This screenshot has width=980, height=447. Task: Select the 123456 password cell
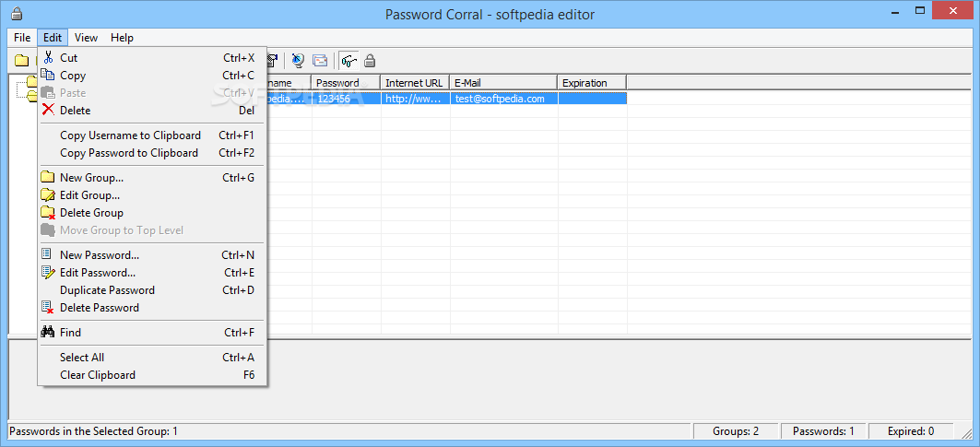(x=347, y=98)
